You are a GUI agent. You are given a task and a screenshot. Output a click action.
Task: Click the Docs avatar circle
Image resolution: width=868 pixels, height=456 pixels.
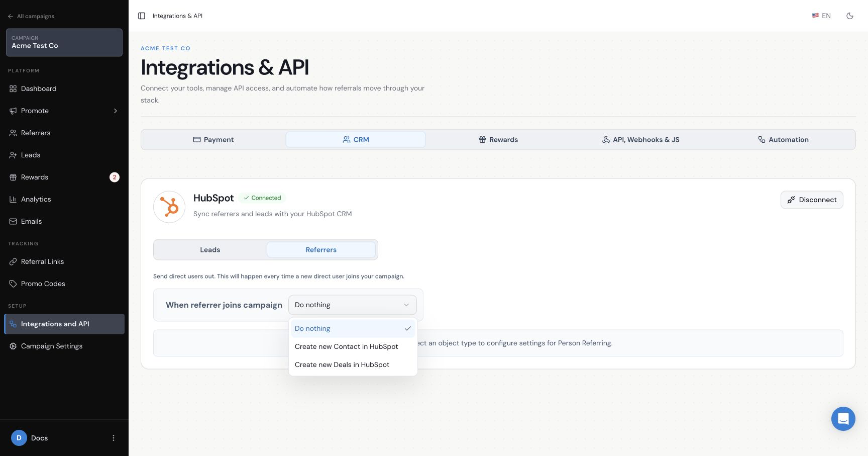pos(19,438)
